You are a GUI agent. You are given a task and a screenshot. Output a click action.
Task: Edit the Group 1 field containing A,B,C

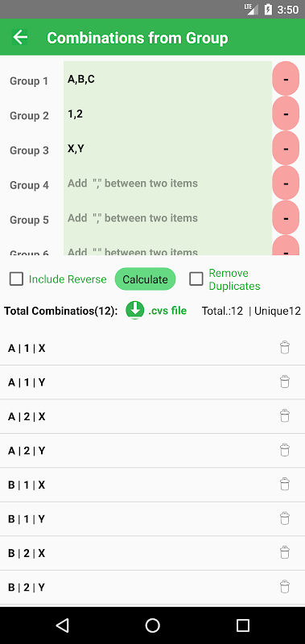pos(167,80)
